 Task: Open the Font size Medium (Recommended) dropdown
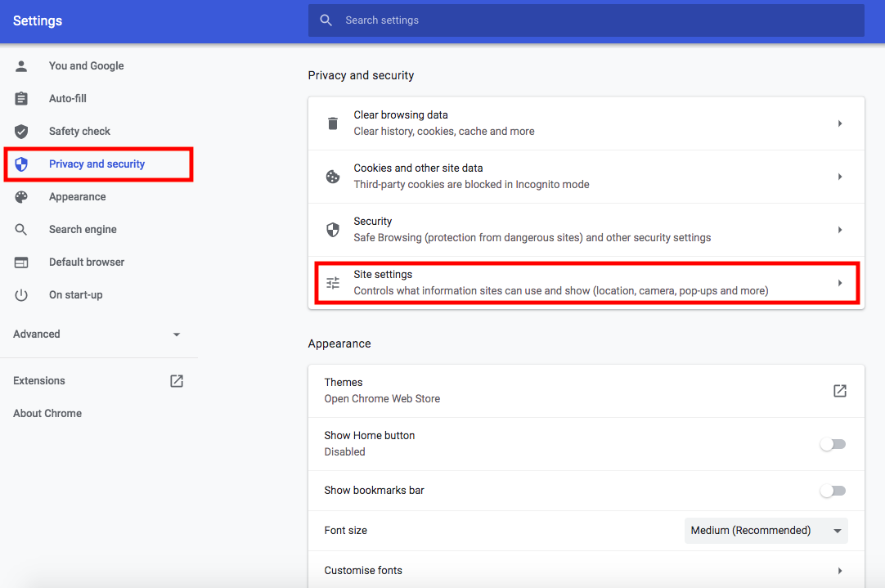[x=766, y=531]
